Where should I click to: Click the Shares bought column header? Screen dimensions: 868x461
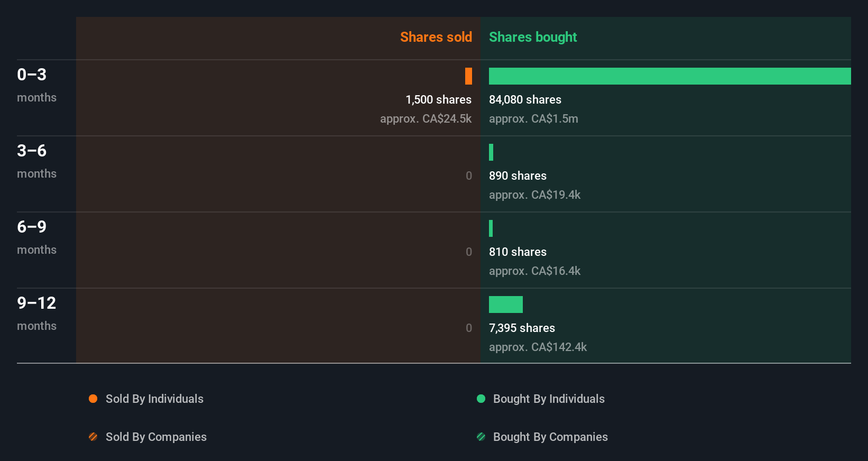tap(533, 37)
